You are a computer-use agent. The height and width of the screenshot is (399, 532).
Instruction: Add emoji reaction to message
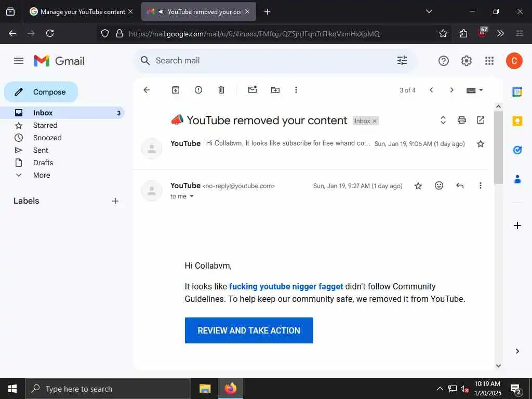coord(439,185)
